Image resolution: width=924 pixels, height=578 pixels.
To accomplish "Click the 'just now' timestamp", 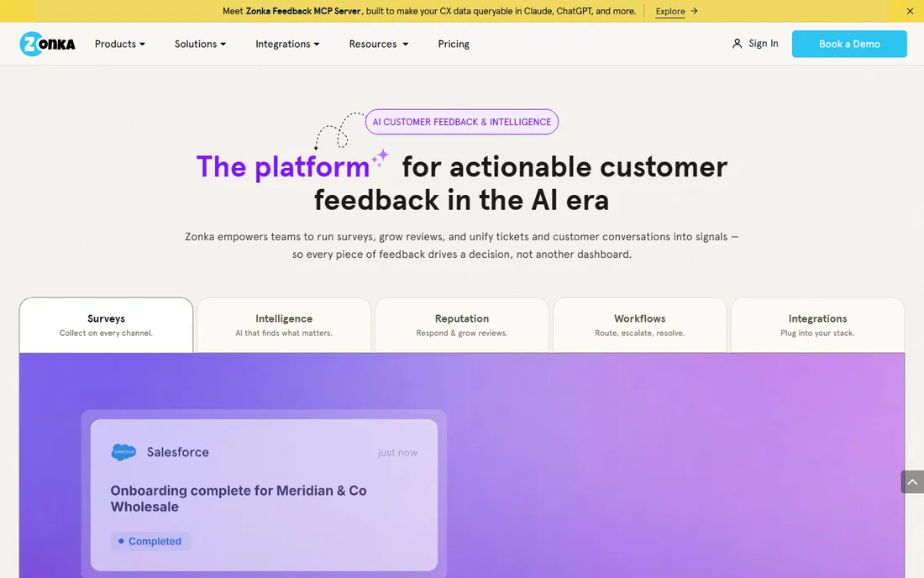I will point(397,453).
